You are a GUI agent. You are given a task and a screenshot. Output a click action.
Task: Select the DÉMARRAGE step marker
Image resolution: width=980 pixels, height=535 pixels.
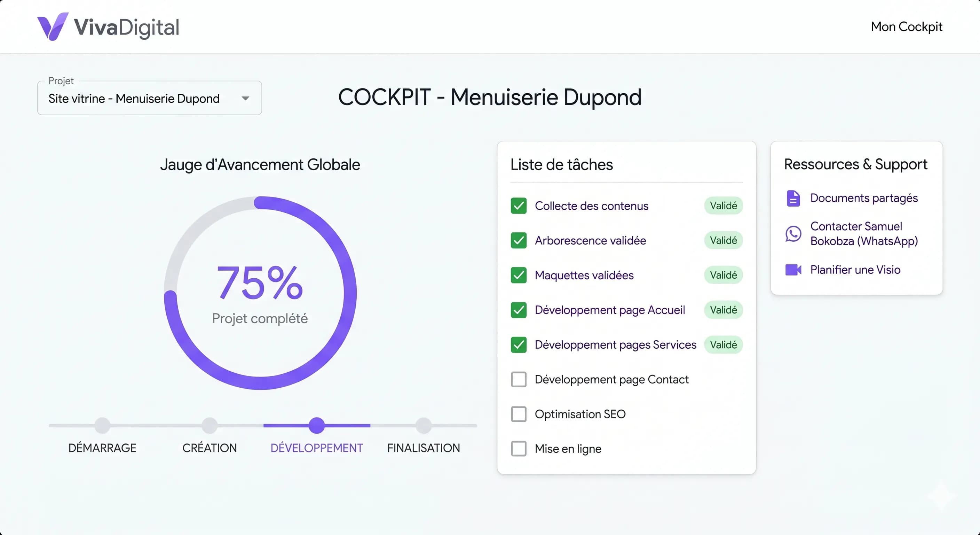[102, 425]
